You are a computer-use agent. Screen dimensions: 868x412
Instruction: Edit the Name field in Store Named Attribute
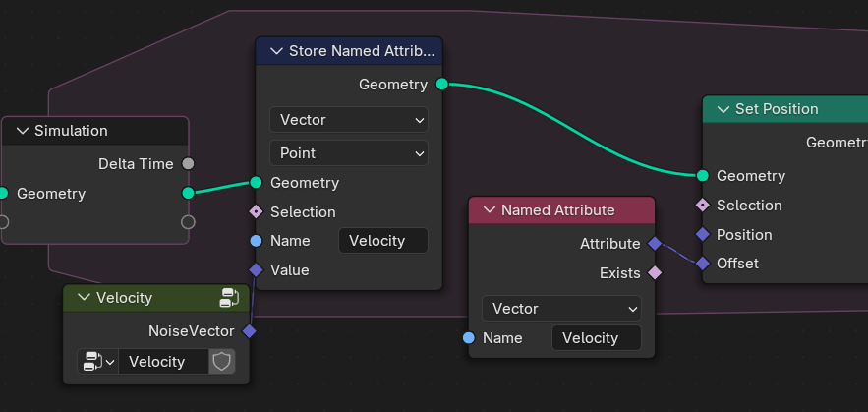[383, 241]
